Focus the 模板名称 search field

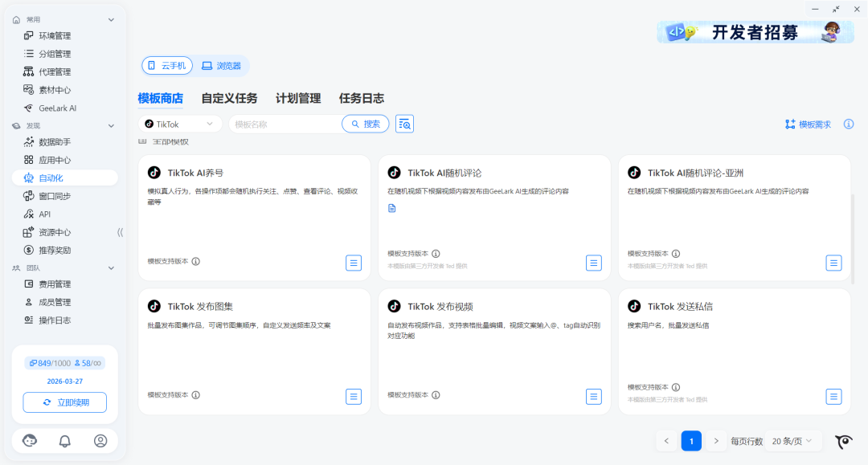pos(285,124)
